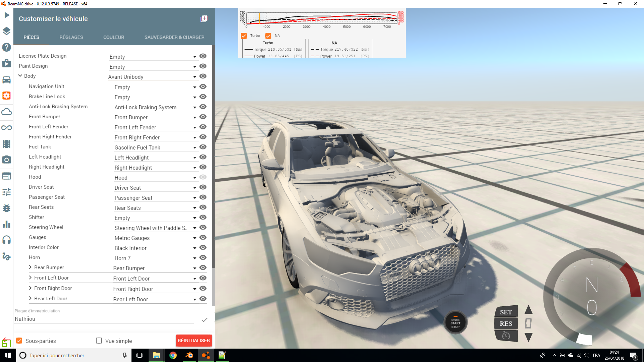644x362 pixels.
Task: Open Google Chrome from the taskbar
Action: [x=173, y=355]
